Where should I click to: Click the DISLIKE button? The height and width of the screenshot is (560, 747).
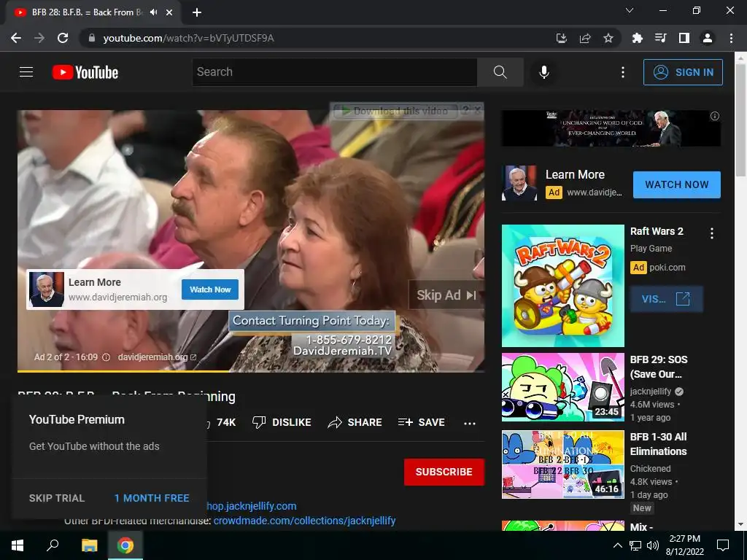coord(282,422)
